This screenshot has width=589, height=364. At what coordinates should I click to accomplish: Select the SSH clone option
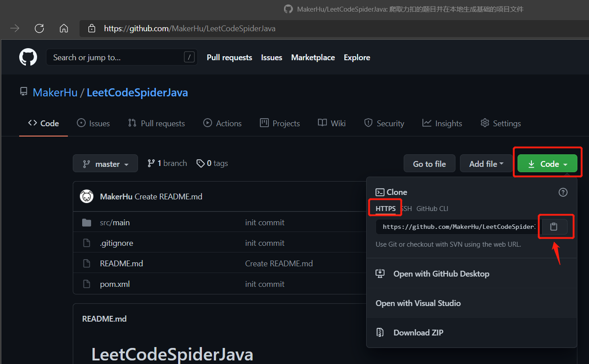406,209
